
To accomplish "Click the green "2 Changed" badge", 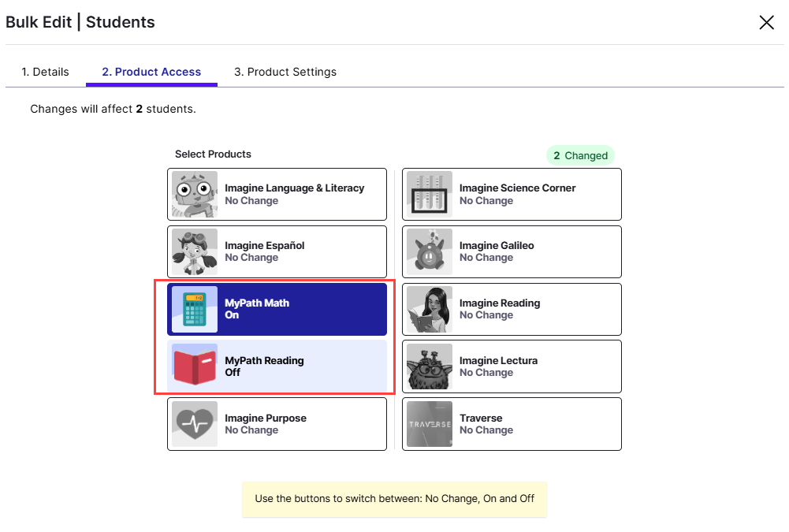I will click(580, 155).
